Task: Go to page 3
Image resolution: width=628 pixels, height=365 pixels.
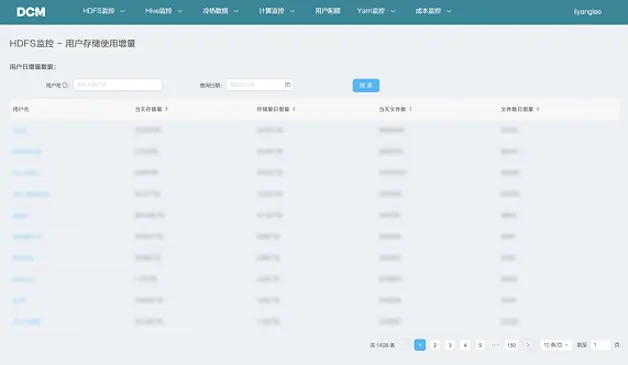Action: click(x=450, y=345)
